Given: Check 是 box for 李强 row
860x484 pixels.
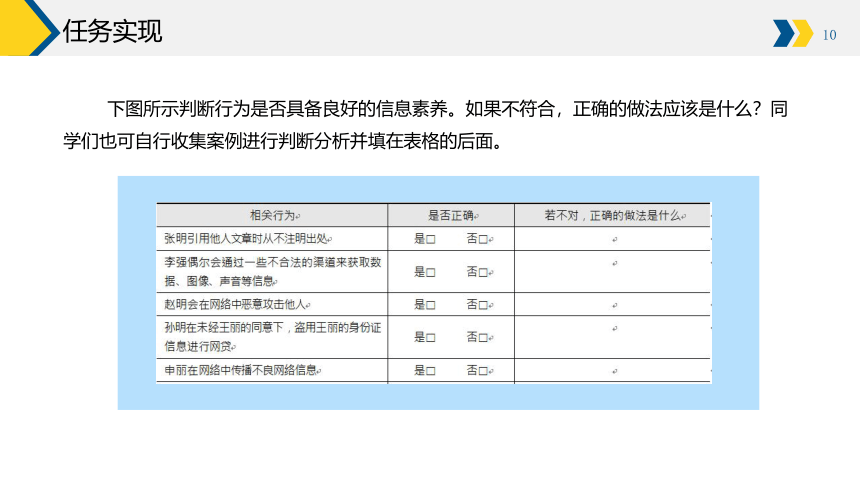Looking at the screenshot, I should pyautogui.click(x=431, y=272).
